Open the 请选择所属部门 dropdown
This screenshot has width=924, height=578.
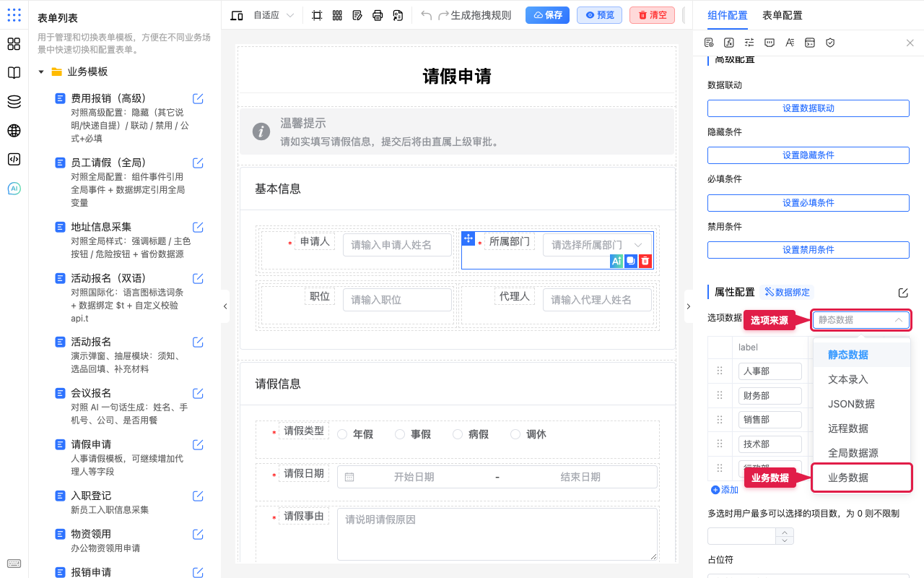pos(597,245)
